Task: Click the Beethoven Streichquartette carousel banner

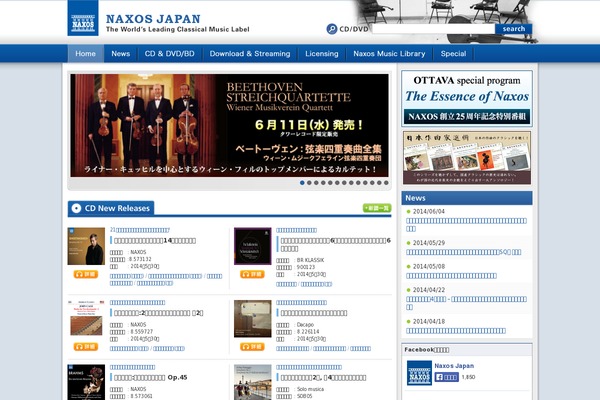Action: coord(230,125)
